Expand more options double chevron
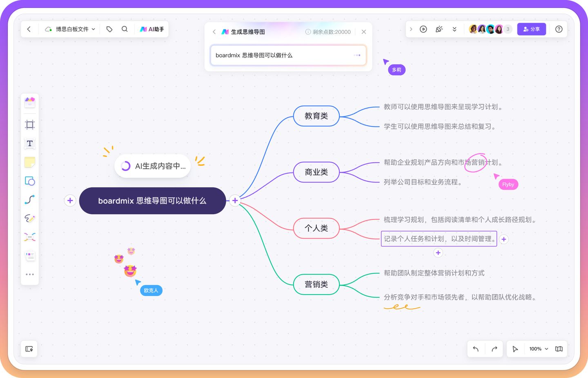Image resolution: width=588 pixels, height=378 pixels. pyautogui.click(x=454, y=29)
